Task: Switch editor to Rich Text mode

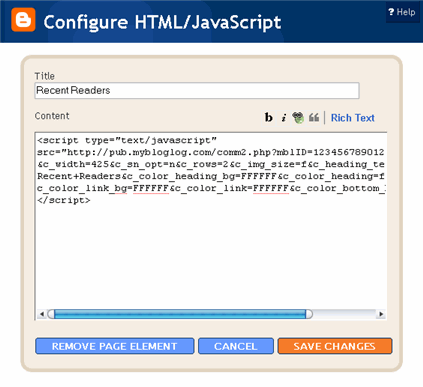Action: [x=353, y=118]
